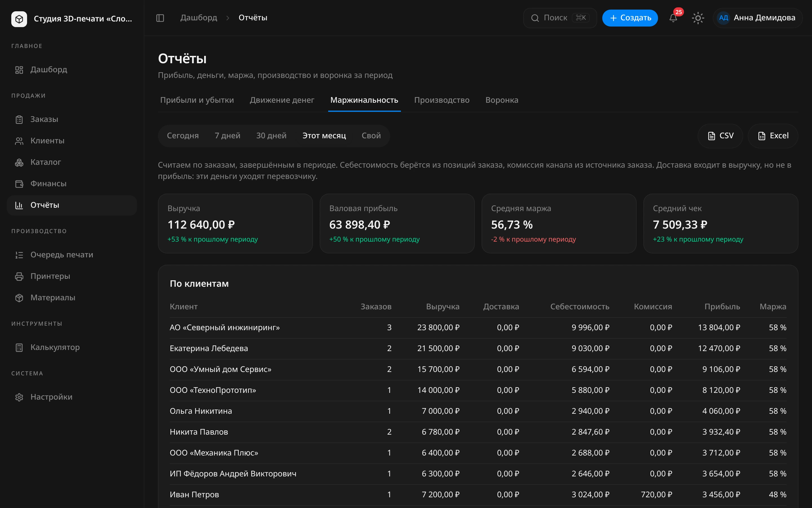Viewport: 812px width, 508px height.
Task: Click the Клиенты people icon
Action: (19, 141)
